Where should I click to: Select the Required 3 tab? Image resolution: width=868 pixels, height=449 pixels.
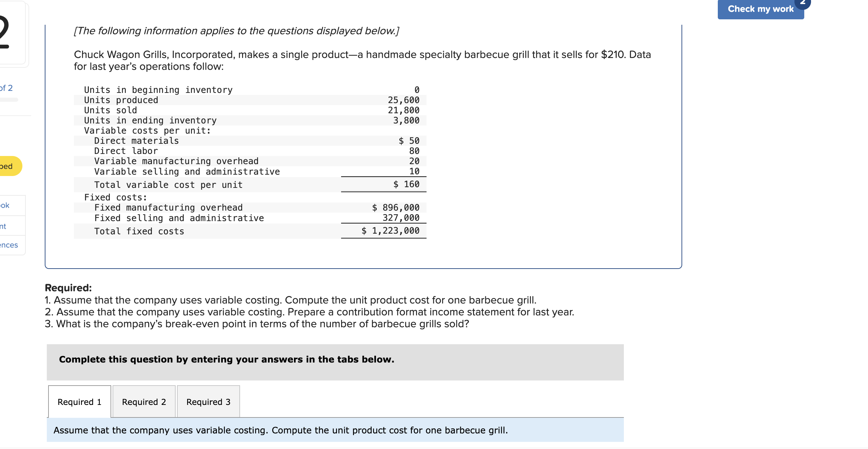pos(208,402)
